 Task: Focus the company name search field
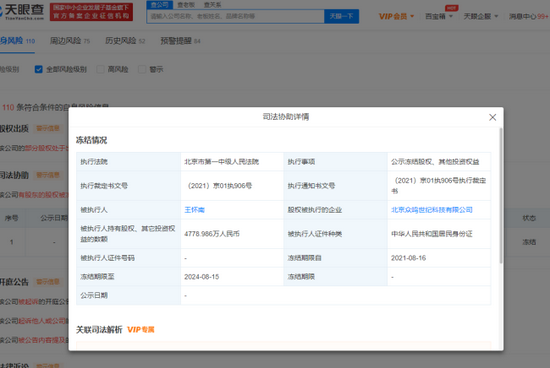(x=236, y=16)
